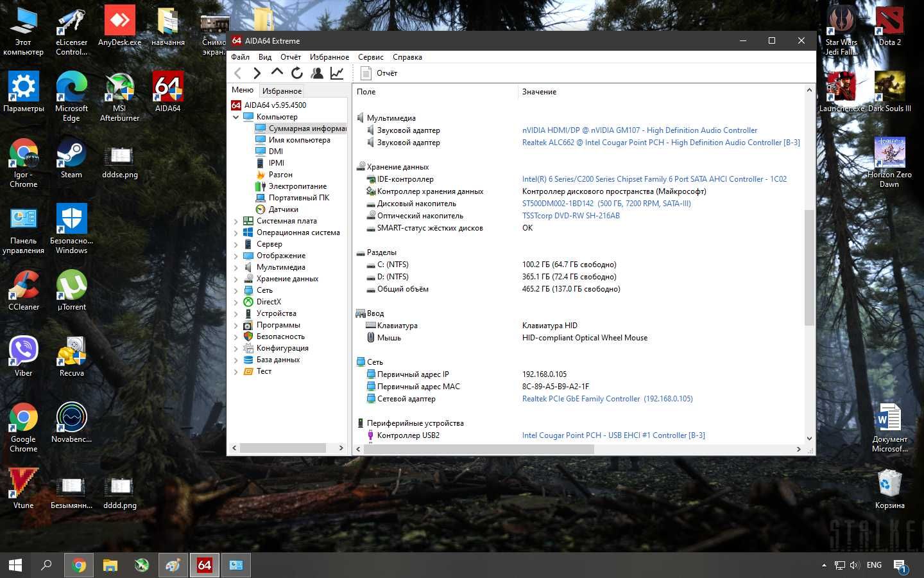Open the Realtek ALC662 audio controller link
The height and width of the screenshot is (578, 924).
661,143
